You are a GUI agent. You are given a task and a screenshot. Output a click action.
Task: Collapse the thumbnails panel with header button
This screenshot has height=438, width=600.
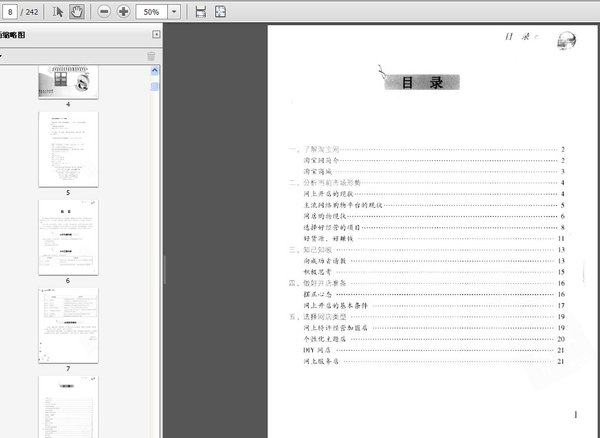tap(156, 34)
